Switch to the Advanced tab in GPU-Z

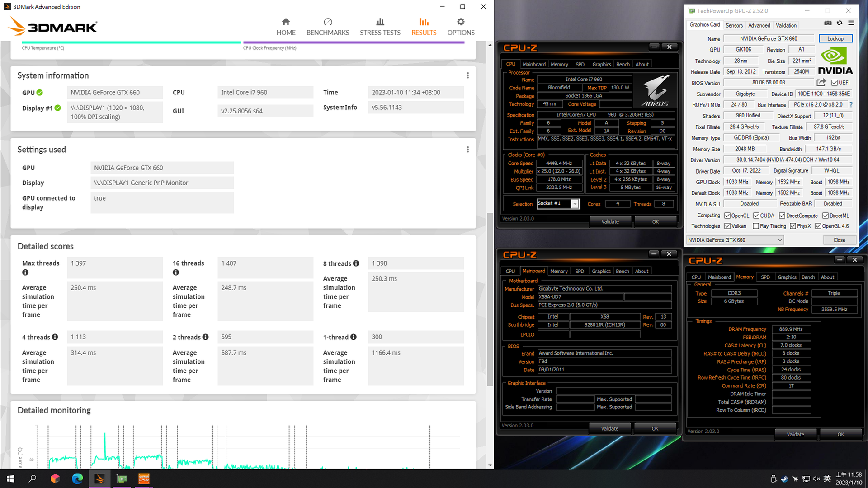coord(759,26)
